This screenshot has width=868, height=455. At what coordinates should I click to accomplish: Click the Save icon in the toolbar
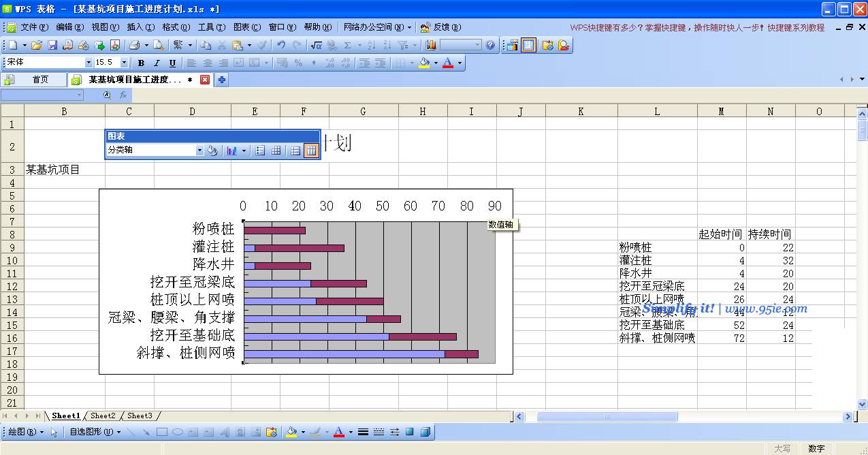click(x=52, y=46)
